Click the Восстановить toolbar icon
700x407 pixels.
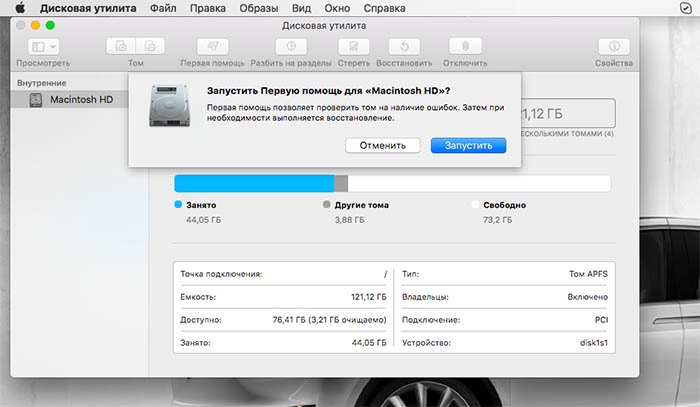(404, 46)
